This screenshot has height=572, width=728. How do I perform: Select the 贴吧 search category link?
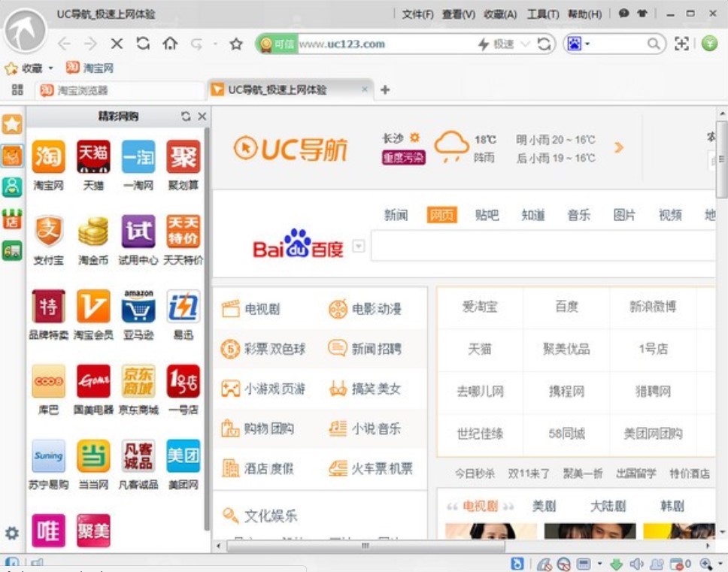click(487, 215)
